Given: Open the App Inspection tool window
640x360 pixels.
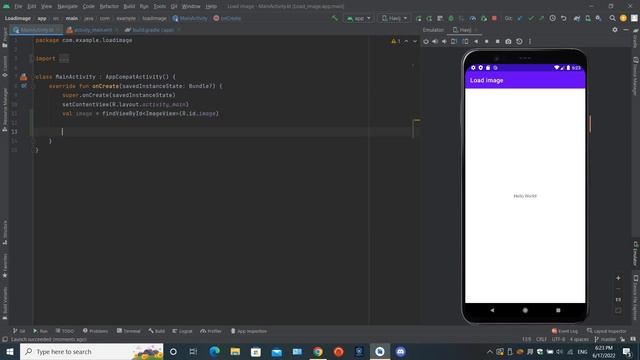Looking at the screenshot, I should click(249, 331).
